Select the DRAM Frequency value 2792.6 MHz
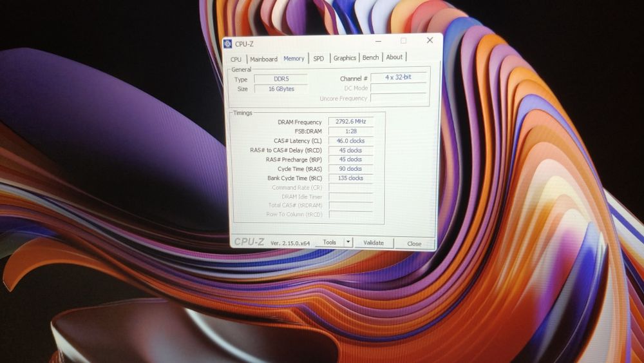Screen dimensions: 644x363 pos(350,122)
